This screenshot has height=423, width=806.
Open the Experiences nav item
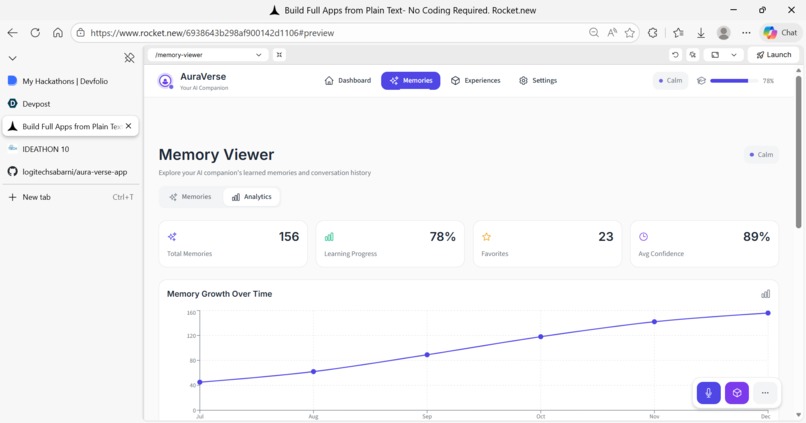point(475,81)
